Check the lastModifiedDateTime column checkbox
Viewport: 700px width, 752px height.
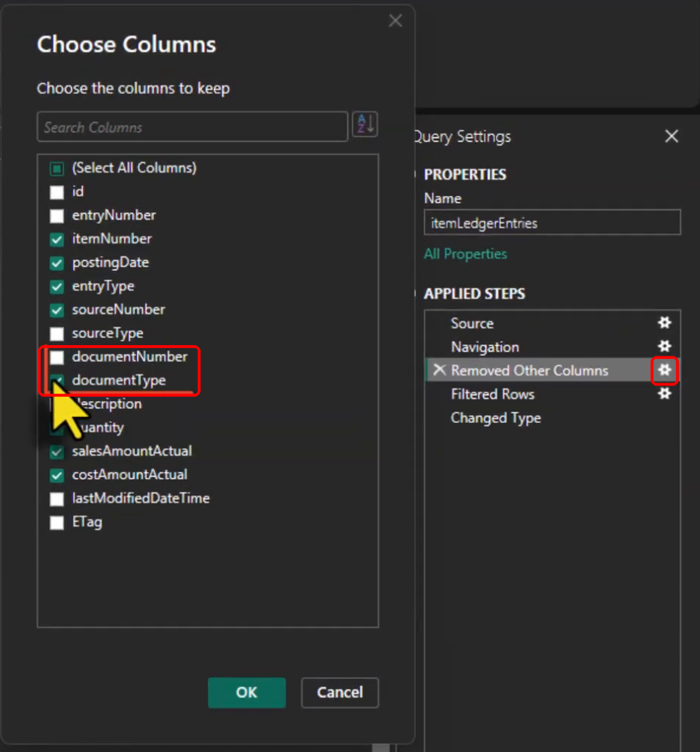click(x=57, y=499)
